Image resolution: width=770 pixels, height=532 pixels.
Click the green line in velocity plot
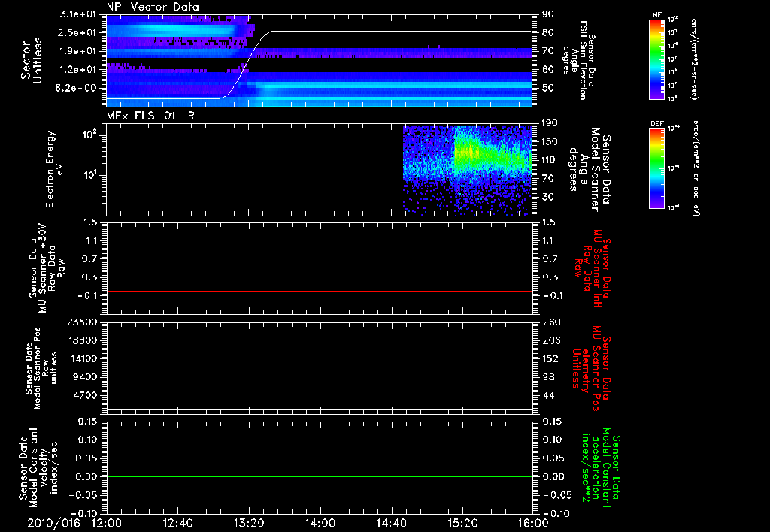coord(319,476)
